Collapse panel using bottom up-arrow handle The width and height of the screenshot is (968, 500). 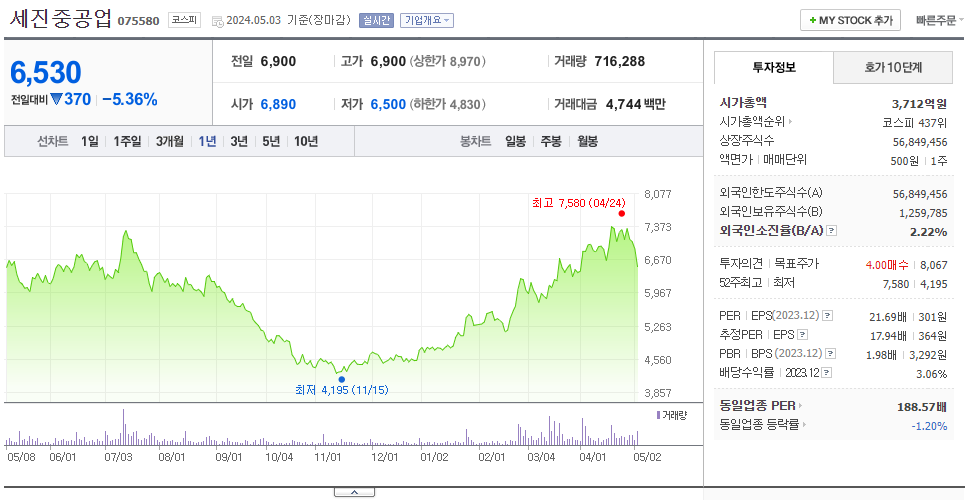coord(354,492)
